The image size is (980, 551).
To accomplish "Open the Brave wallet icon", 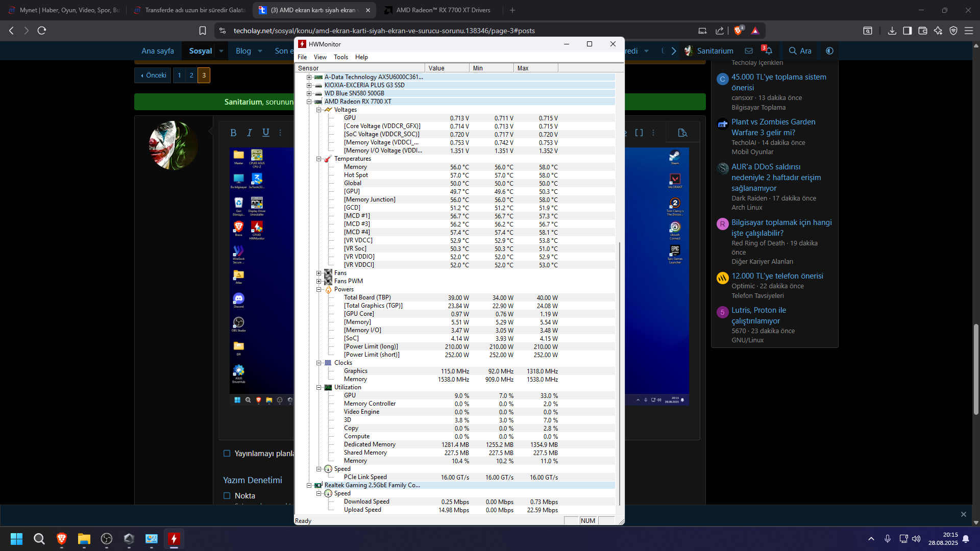I will pyautogui.click(x=922, y=31).
